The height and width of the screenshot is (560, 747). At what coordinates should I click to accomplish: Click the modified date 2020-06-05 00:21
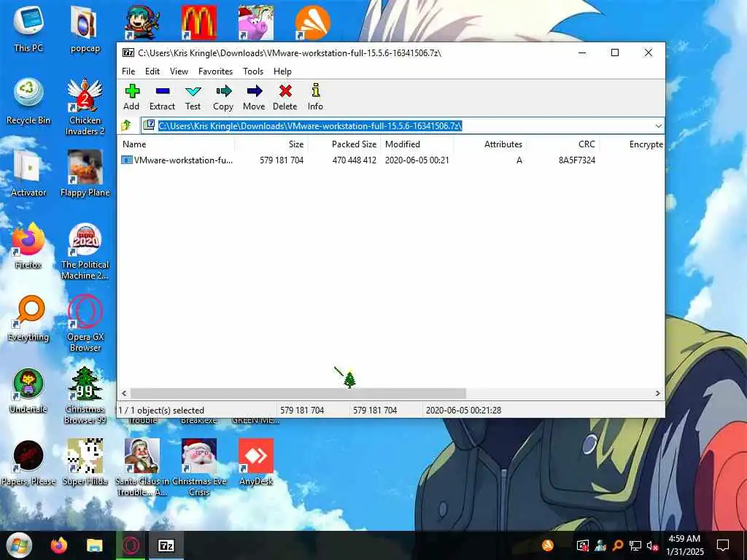click(x=417, y=160)
